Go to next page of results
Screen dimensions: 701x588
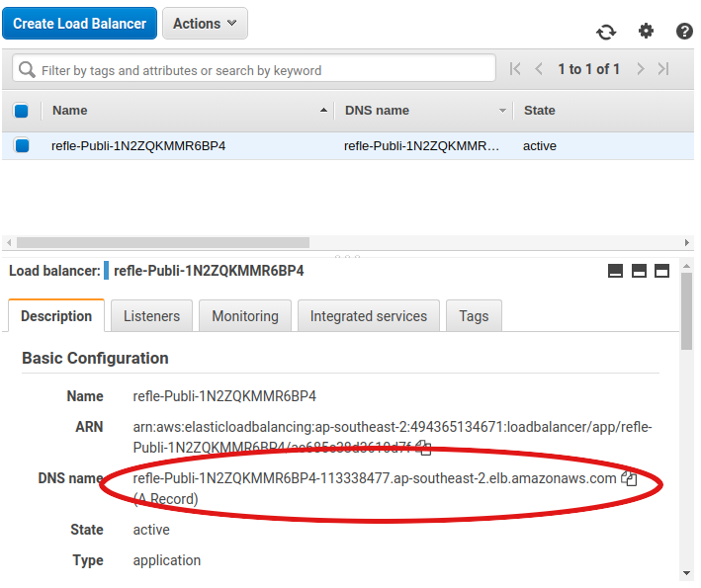click(641, 69)
